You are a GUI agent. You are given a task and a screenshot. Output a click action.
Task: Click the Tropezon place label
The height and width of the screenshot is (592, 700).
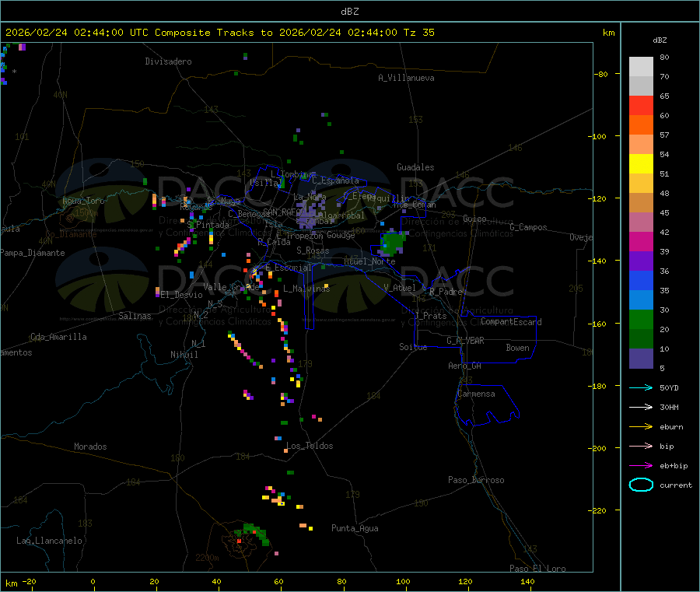coord(305,236)
